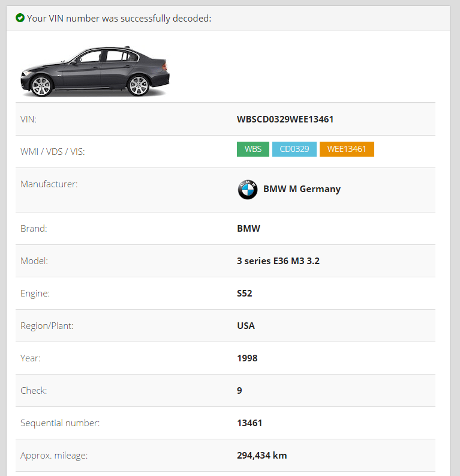Click the year value '1998'
The height and width of the screenshot is (476, 460).
tap(247, 358)
